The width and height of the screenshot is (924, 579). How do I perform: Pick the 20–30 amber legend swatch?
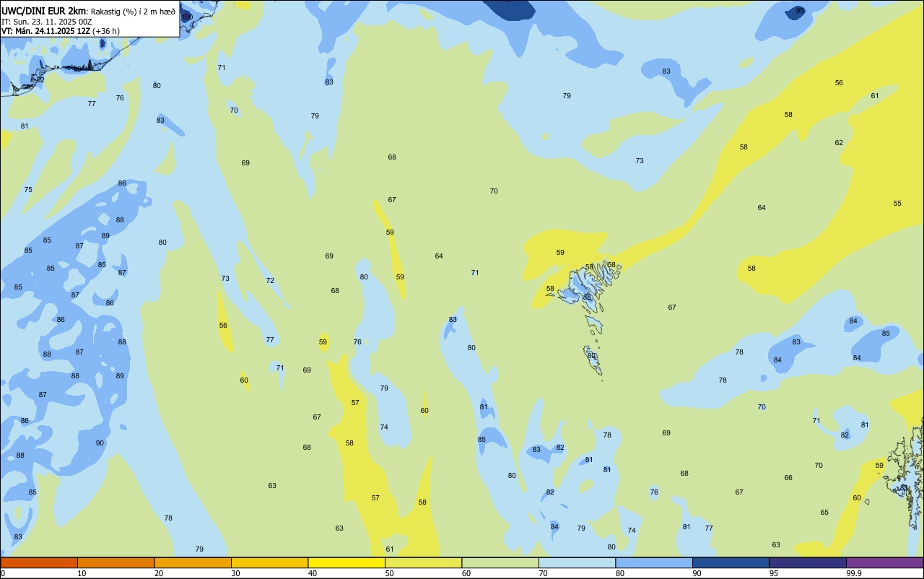pos(193,562)
